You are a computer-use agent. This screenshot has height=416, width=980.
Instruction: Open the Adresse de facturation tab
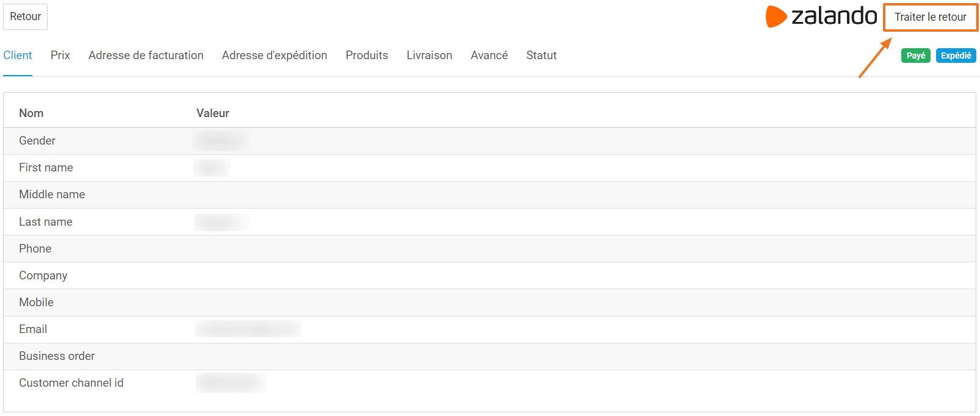coord(146,56)
